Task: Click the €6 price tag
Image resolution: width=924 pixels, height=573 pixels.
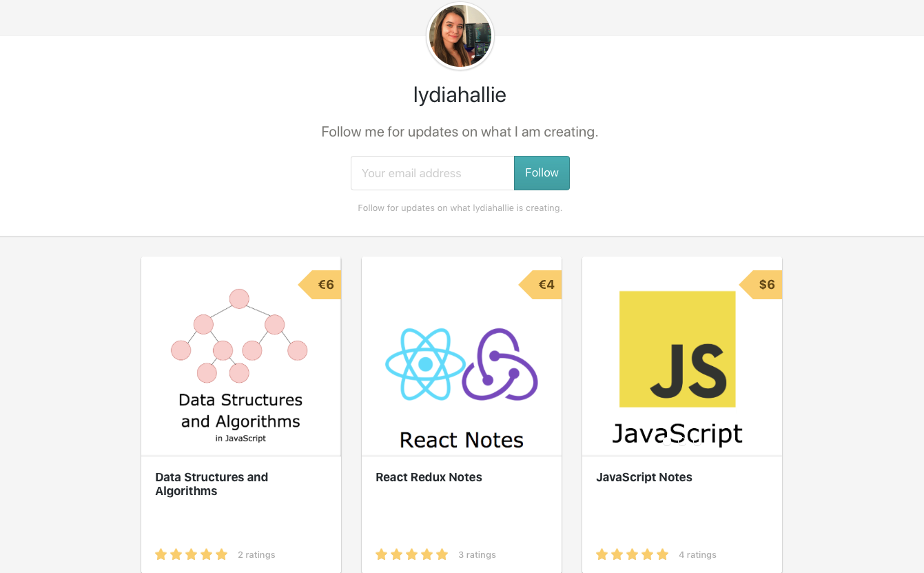Action: coord(320,285)
